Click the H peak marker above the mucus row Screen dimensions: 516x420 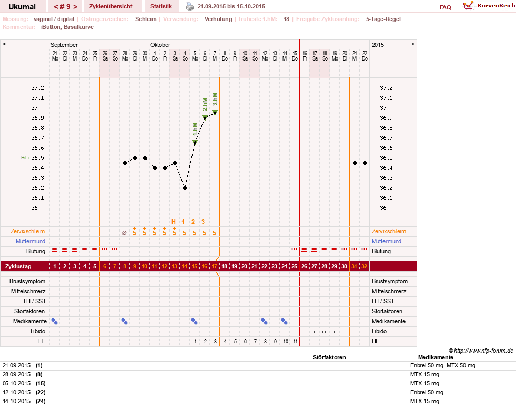[174, 222]
